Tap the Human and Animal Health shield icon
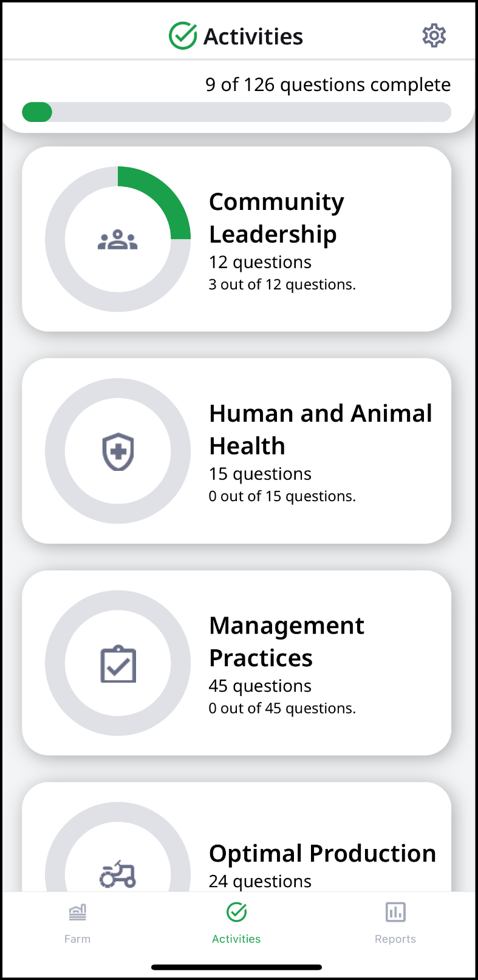 click(118, 450)
